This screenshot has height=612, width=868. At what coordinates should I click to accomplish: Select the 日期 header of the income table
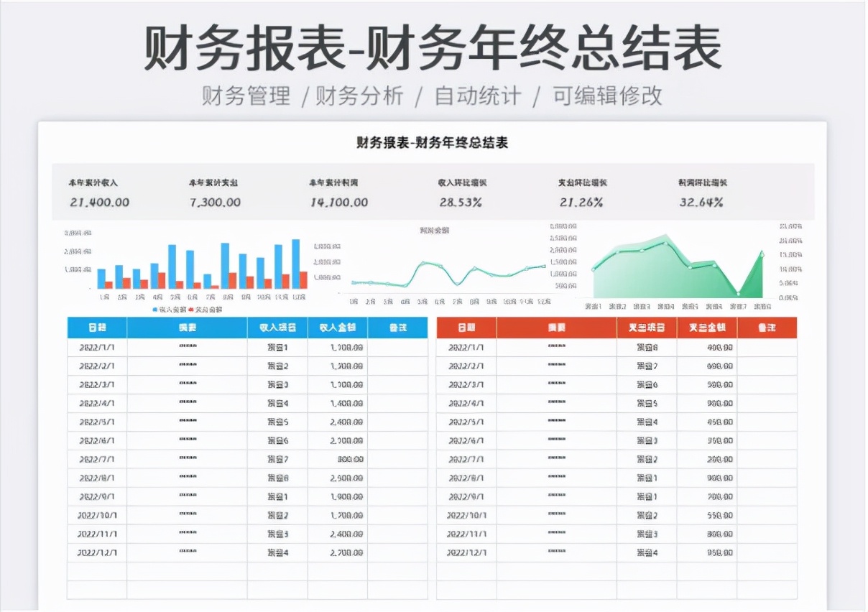96,328
